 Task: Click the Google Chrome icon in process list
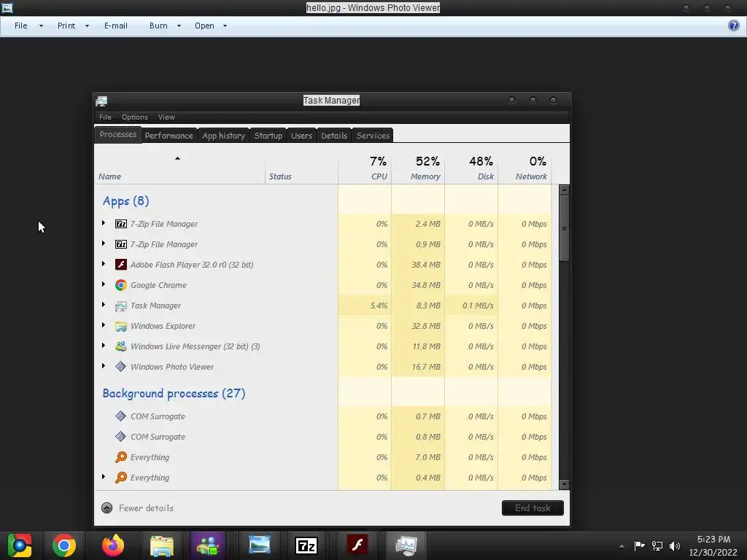[x=121, y=285]
